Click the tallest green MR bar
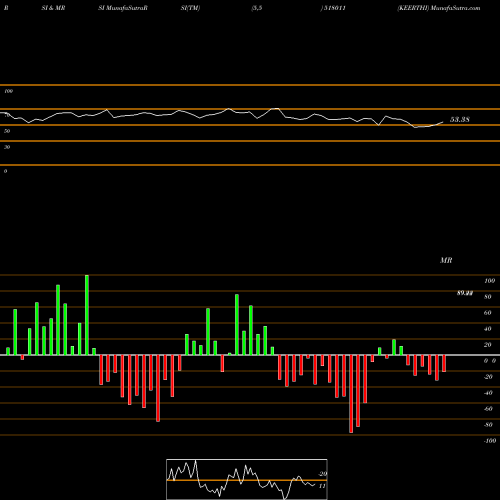This screenshot has width=500, height=500. (x=87, y=315)
